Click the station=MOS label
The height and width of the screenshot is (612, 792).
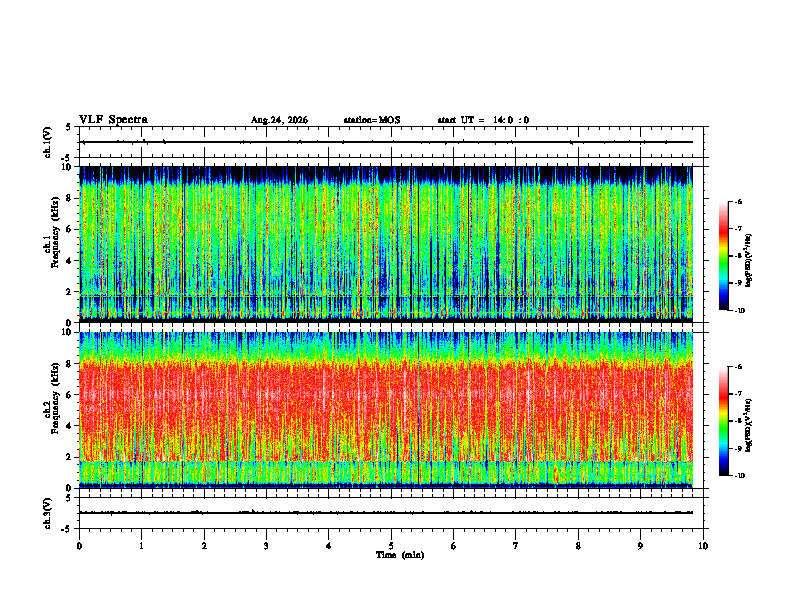pyautogui.click(x=372, y=120)
